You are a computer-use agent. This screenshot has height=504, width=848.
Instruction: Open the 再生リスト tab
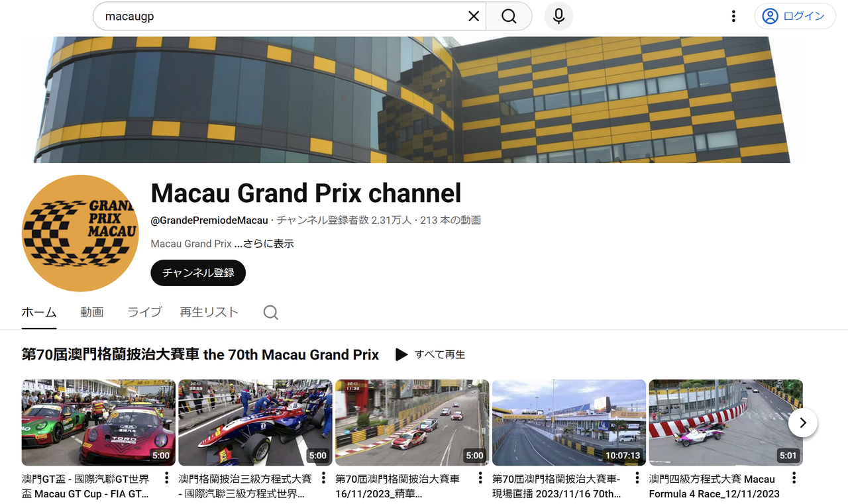coord(209,312)
